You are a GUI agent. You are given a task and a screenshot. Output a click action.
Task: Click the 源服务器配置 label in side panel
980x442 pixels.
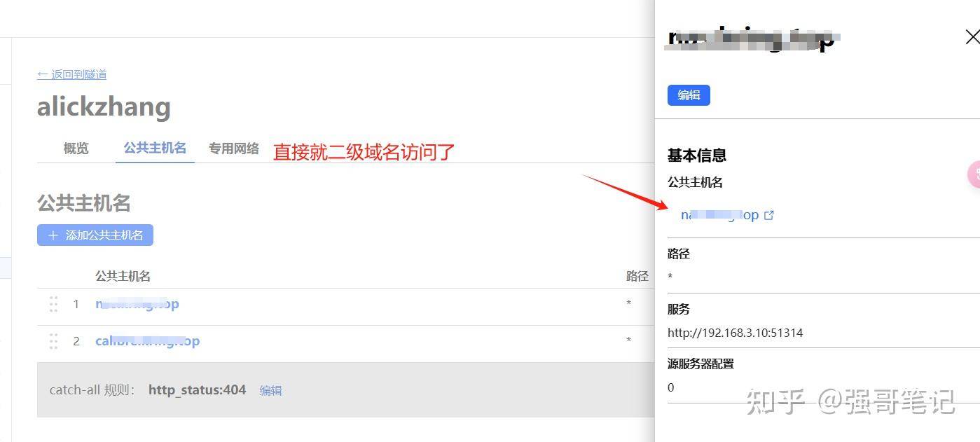pyautogui.click(x=701, y=364)
